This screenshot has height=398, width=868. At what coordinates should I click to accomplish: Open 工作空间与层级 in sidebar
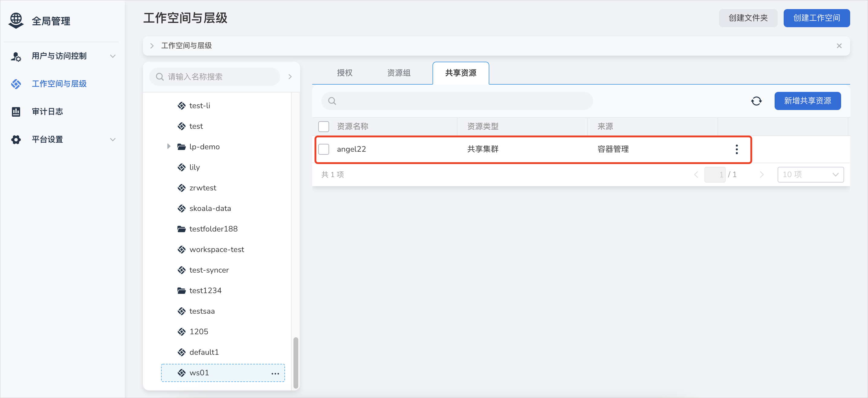pos(59,84)
